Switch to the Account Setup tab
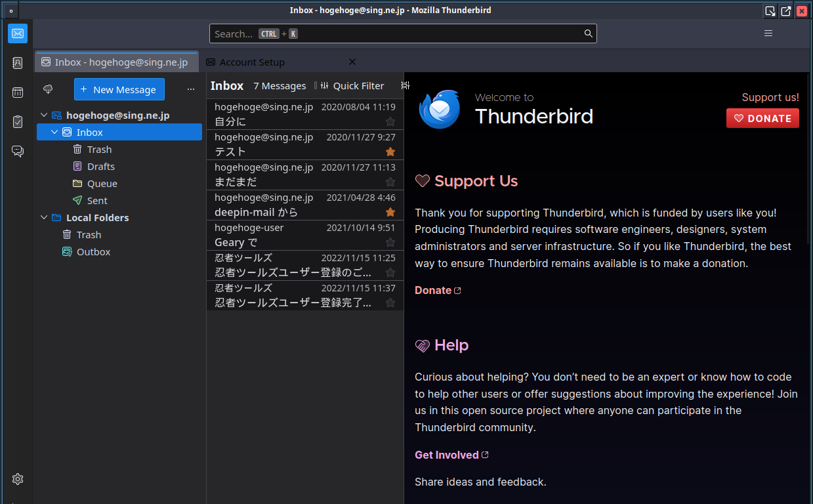This screenshot has height=504, width=813. pos(281,62)
